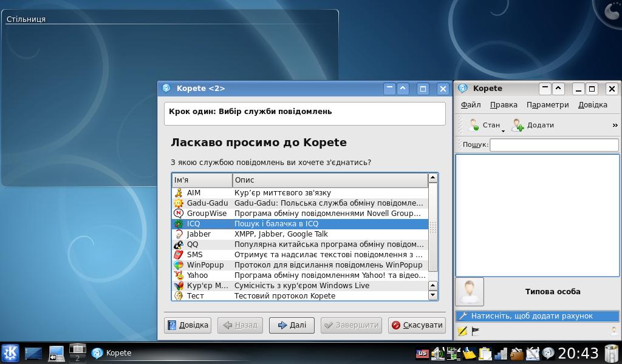The height and width of the screenshot is (364, 622).
Task: Sort the list by the Опис column header
Action: click(x=330, y=180)
